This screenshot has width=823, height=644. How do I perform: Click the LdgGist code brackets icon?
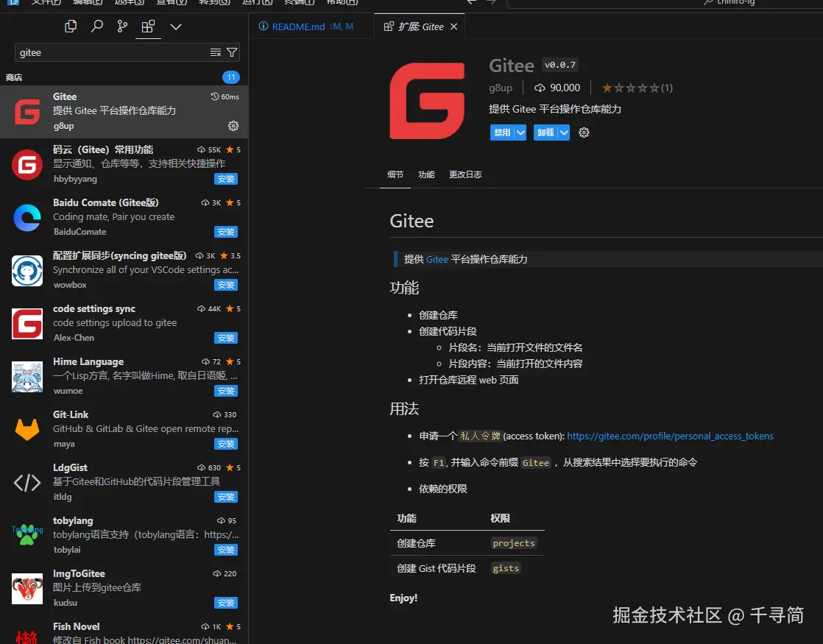(x=27, y=483)
